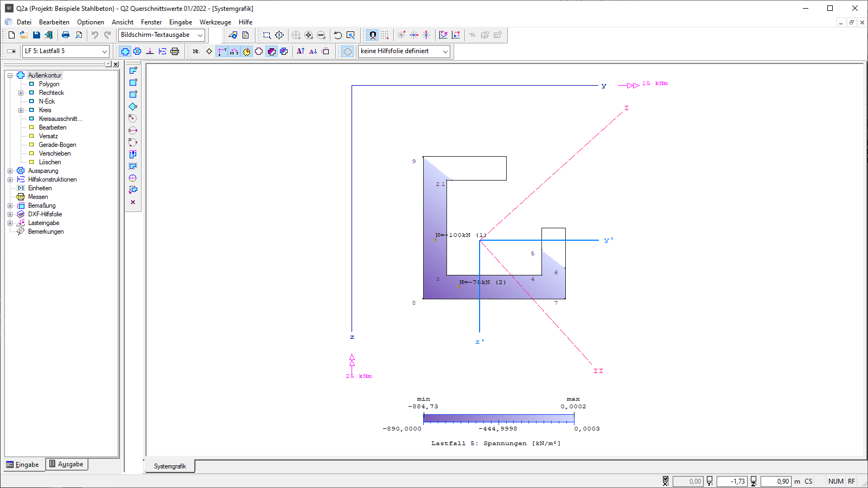Decrease text size with A-down icon
This screenshot has width=868, height=488.
click(313, 51)
